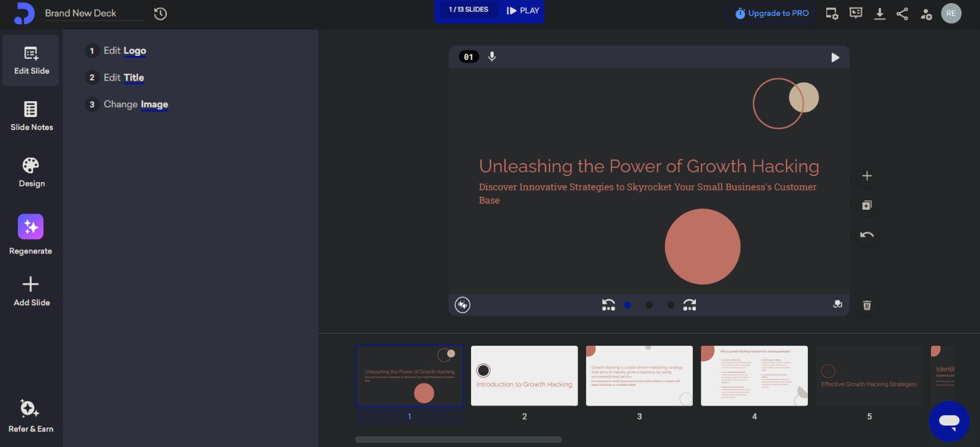Click the version history clock icon
Image resolution: width=980 pixels, height=447 pixels.
tap(160, 13)
